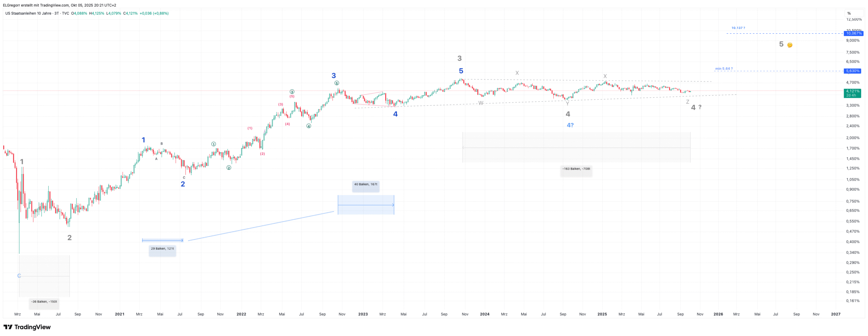Click the ELGregorr TradingView.com attribution text
Screen dimensions: 868x336
(59, 5)
